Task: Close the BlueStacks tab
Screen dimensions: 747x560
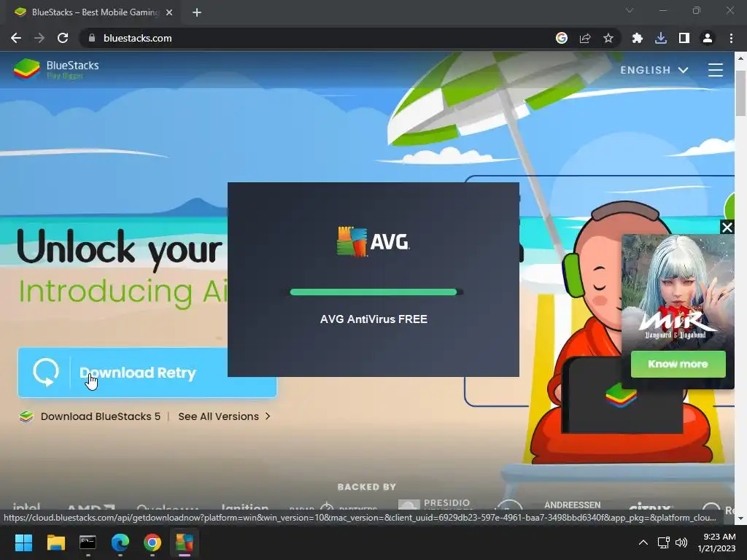Action: [169, 12]
